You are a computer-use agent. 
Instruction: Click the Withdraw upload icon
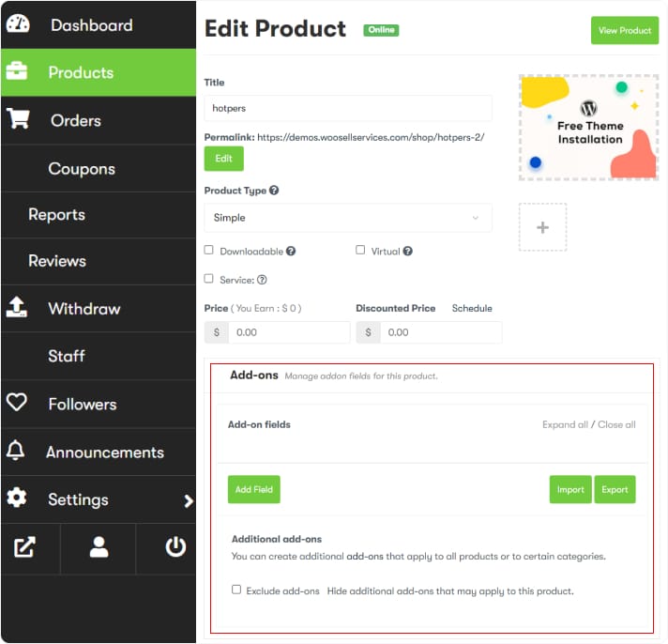click(17, 308)
